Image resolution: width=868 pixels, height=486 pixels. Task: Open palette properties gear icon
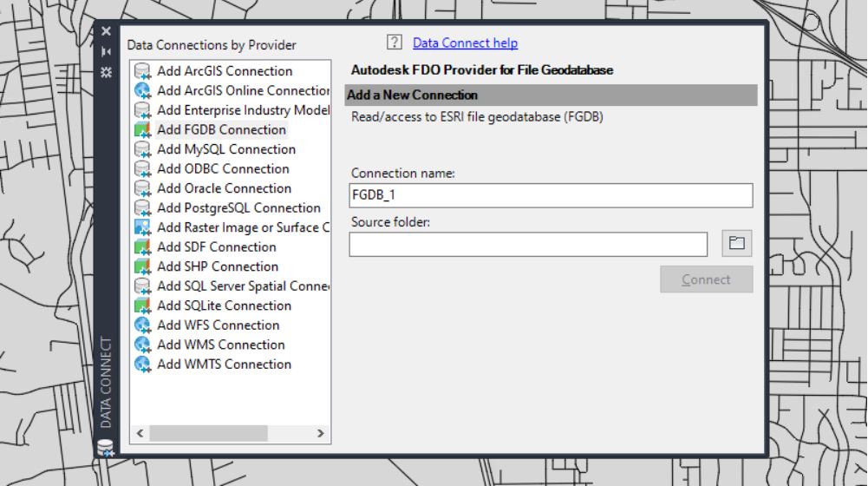click(107, 72)
